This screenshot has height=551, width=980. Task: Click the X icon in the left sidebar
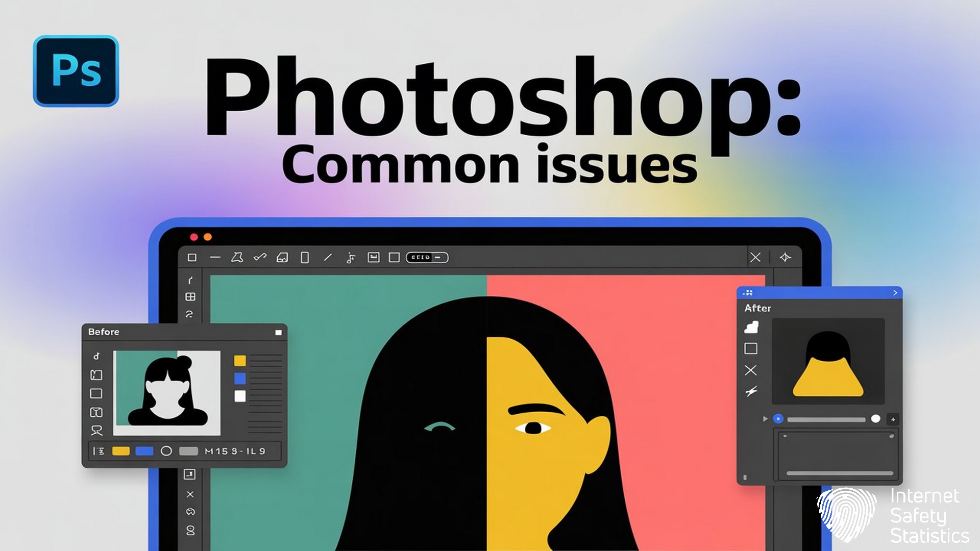pos(190,494)
